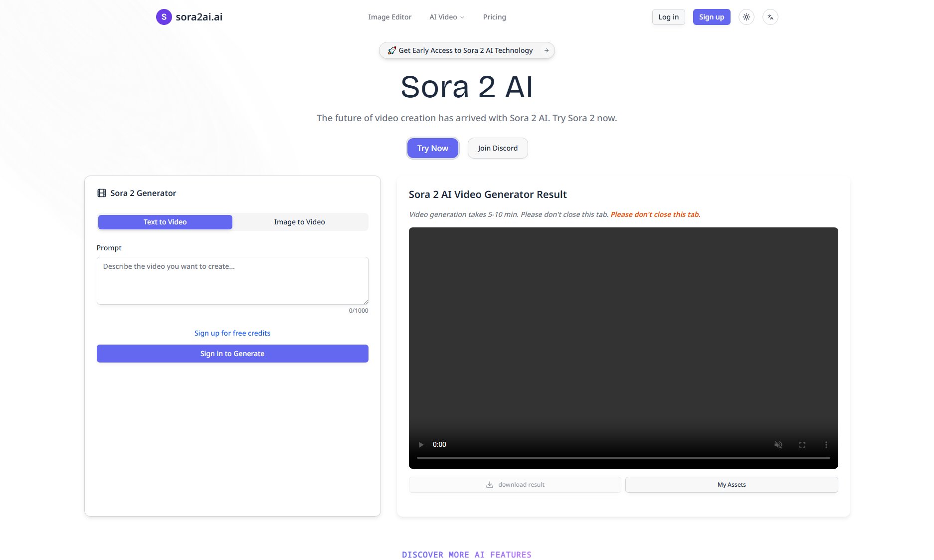Click the arrow in the Early Access banner
This screenshot has height=560, width=934.
point(547,50)
